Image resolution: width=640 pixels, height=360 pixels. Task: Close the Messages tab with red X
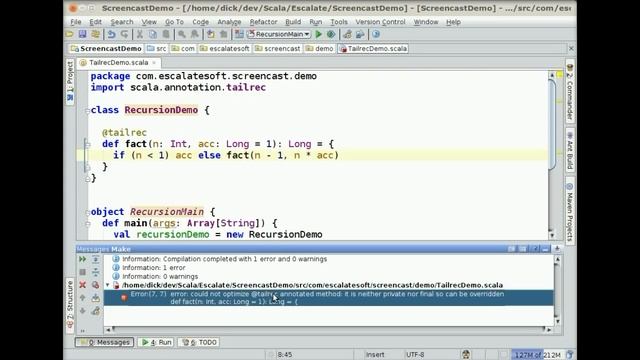pos(82,285)
